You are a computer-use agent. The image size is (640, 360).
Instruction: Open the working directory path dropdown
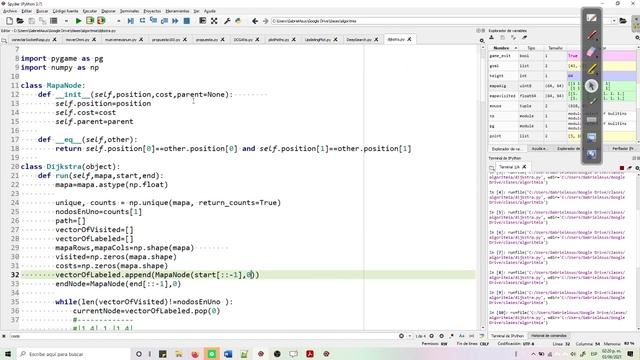click(x=613, y=21)
